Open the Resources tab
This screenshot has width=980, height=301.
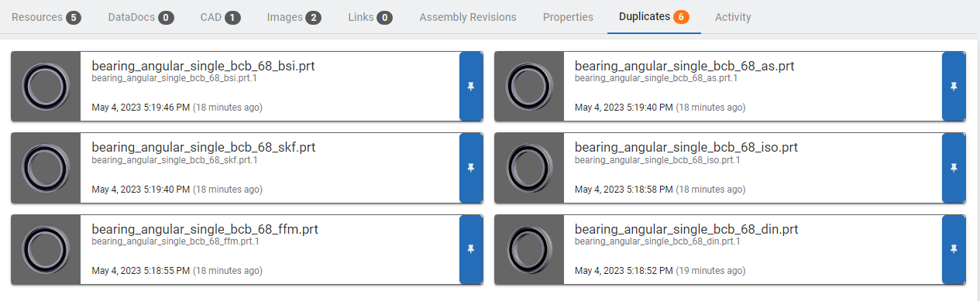coord(46,17)
